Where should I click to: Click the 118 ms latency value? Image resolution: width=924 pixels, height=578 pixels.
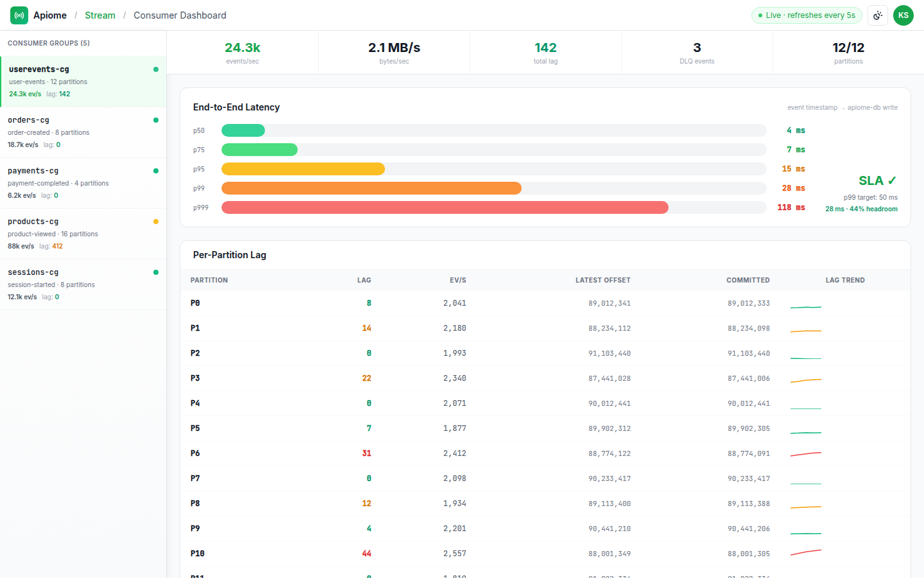coord(791,207)
